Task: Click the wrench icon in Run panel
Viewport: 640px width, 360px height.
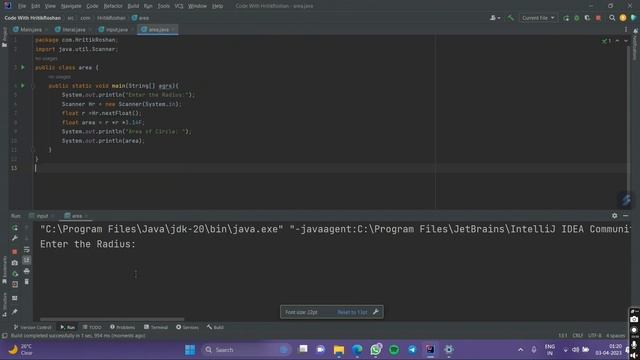Action: click(15, 238)
